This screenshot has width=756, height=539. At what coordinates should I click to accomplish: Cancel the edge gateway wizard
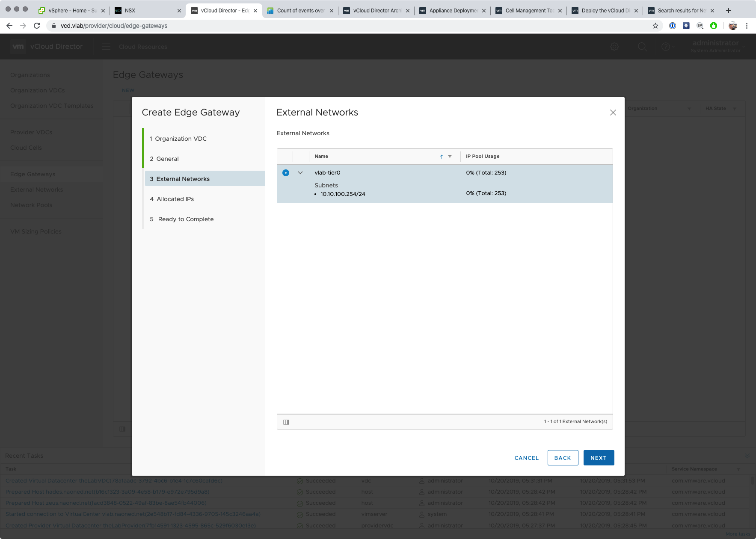(526, 458)
